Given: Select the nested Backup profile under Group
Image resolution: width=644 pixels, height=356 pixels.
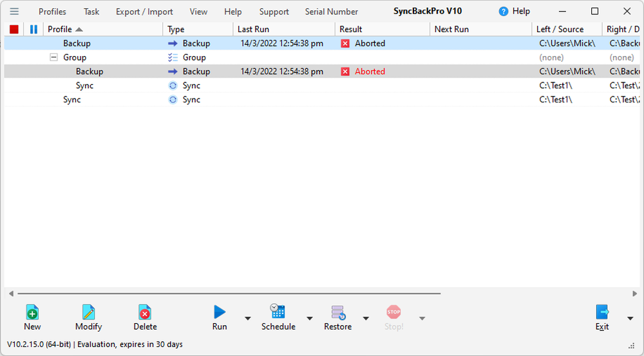Looking at the screenshot, I should [90, 71].
